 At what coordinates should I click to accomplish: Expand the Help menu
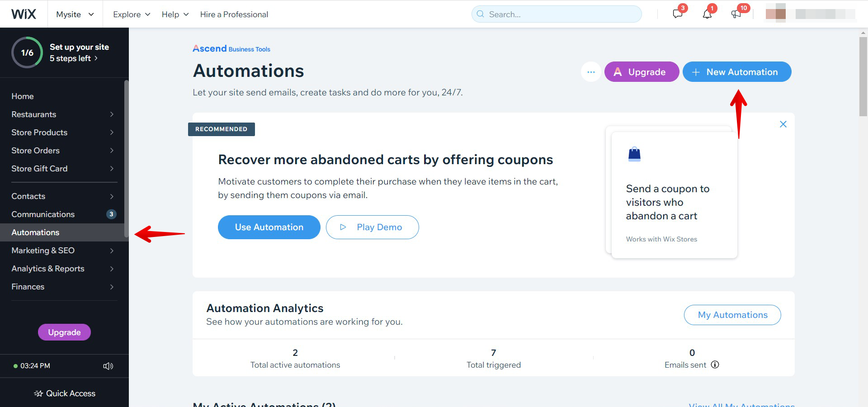click(175, 14)
